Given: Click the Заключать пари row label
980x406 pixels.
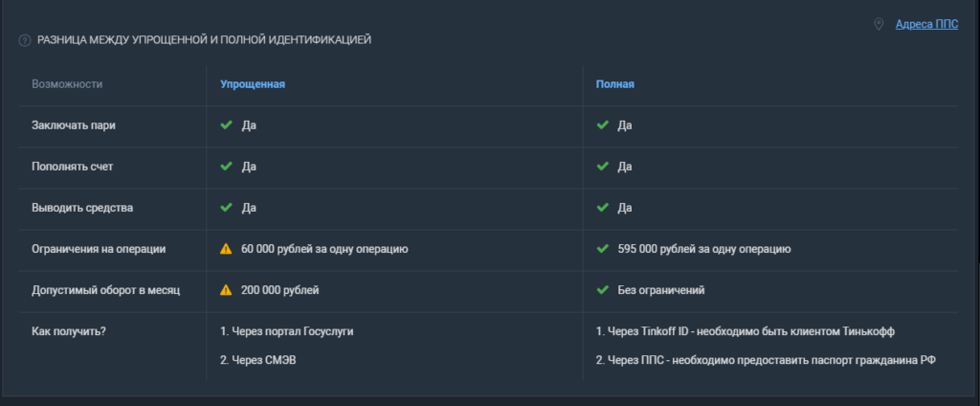Looking at the screenshot, I should point(74,125).
